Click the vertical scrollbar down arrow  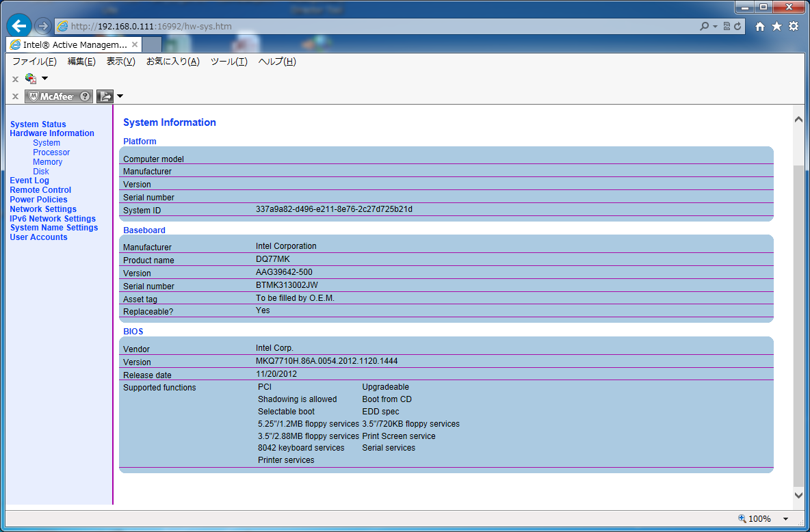[798, 494]
